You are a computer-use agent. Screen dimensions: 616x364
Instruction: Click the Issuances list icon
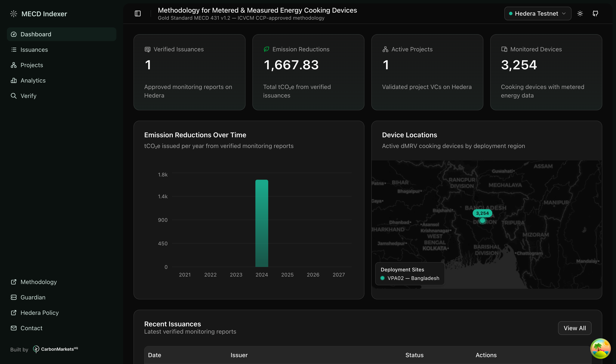(14, 50)
